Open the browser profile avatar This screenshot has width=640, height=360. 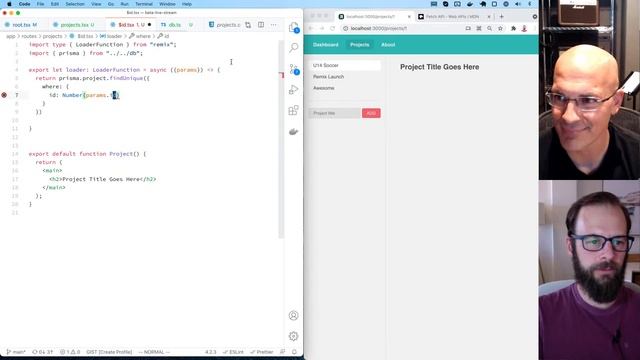524,29
